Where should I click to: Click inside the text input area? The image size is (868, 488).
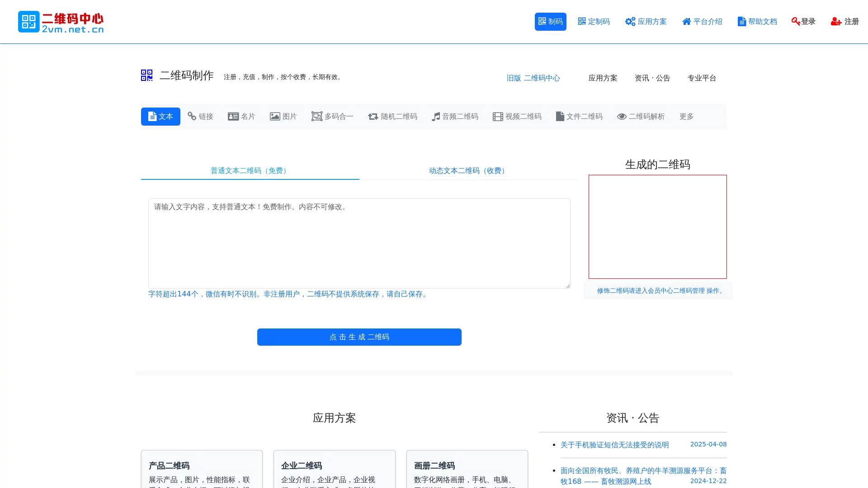359,244
